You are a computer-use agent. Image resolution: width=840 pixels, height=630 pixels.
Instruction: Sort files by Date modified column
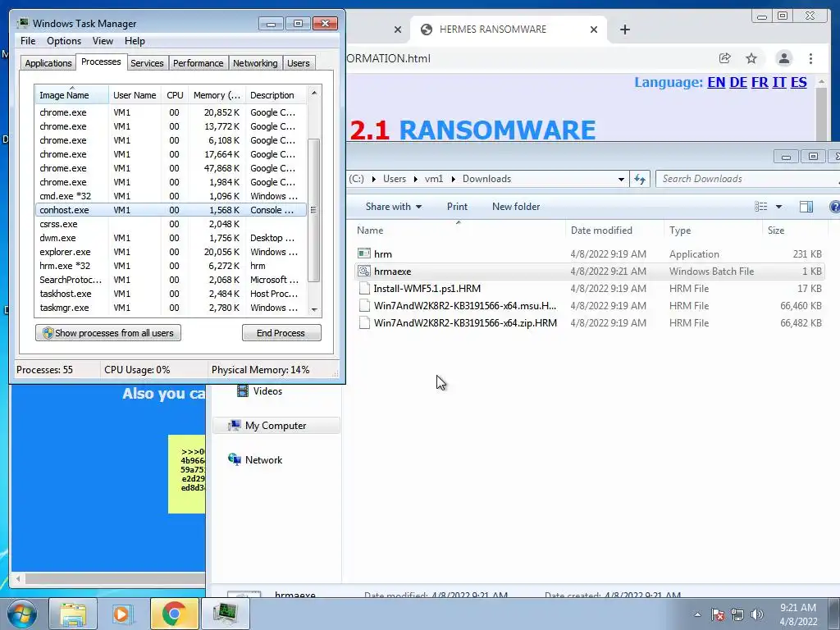coord(614,231)
